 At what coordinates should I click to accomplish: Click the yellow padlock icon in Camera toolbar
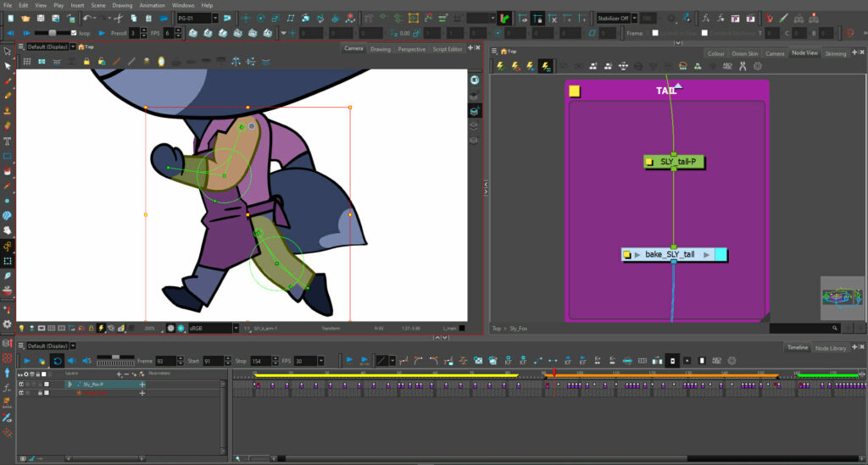[x=86, y=61]
